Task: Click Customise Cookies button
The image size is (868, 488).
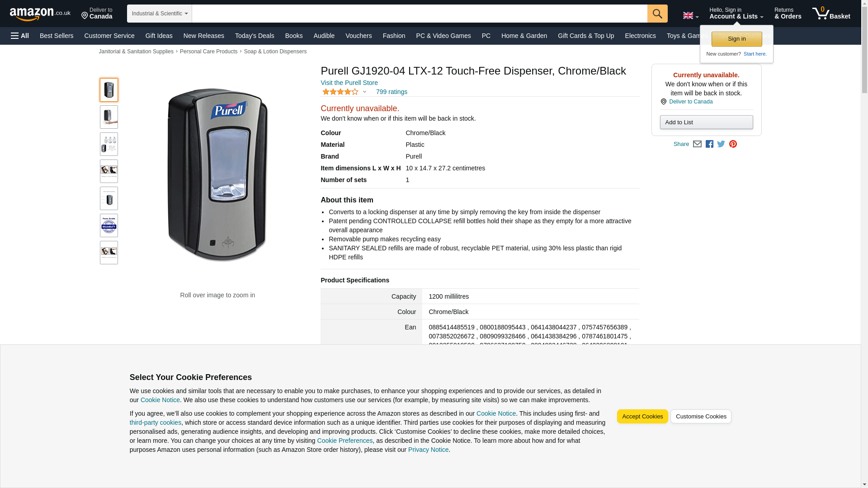Action: (x=700, y=417)
